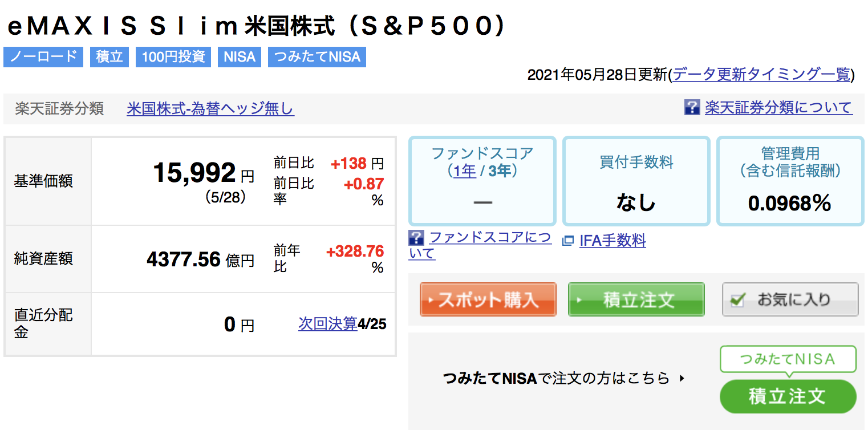
Task: Select the NISA tag
Action: coord(240,57)
